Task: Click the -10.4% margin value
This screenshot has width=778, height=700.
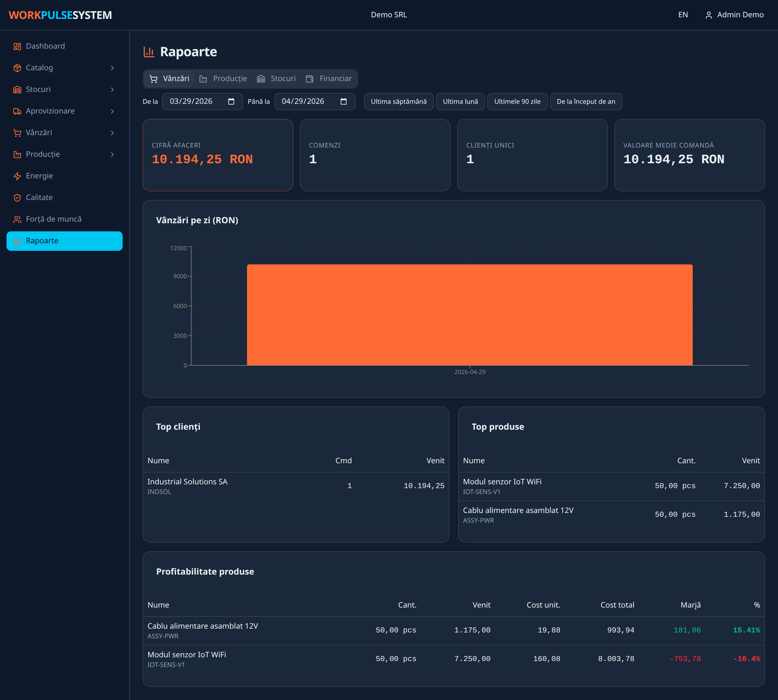Action: (746, 659)
